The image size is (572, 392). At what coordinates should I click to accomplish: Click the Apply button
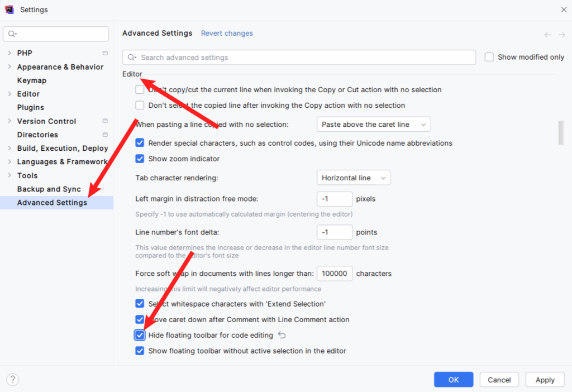[x=545, y=380]
